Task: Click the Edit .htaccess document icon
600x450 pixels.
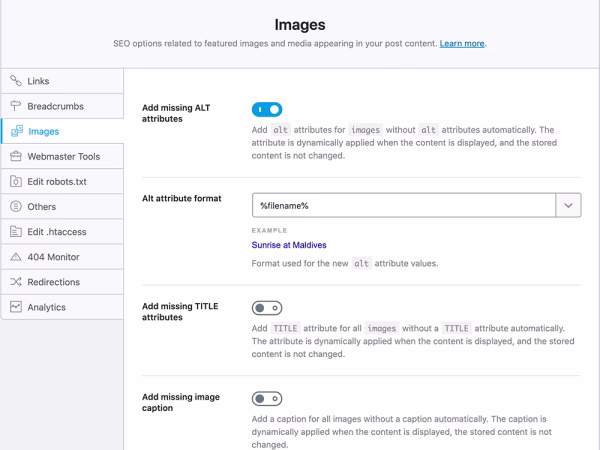Action: [16, 232]
